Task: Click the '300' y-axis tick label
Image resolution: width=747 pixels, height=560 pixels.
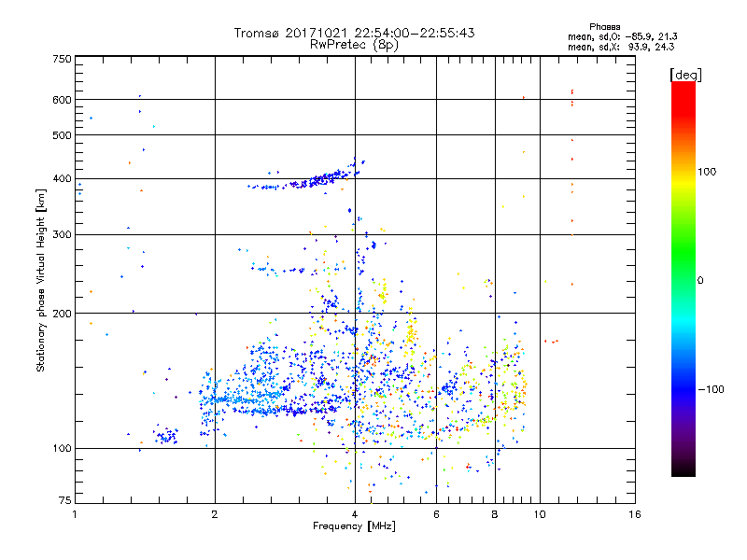Action: [x=62, y=235]
